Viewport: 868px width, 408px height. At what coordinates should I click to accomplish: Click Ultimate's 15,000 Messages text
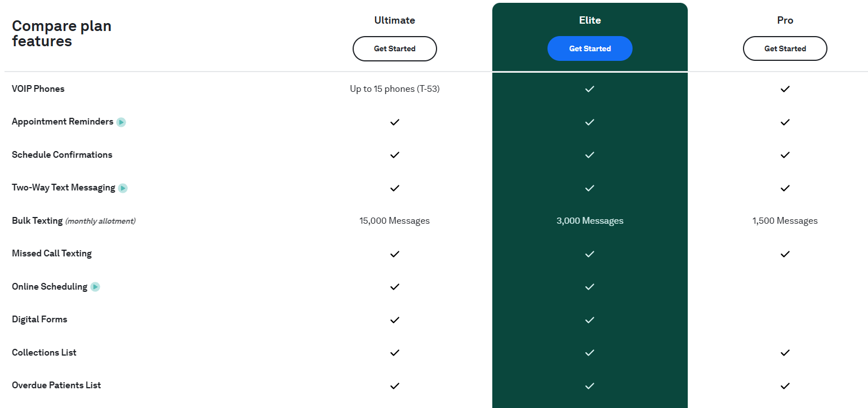(394, 221)
